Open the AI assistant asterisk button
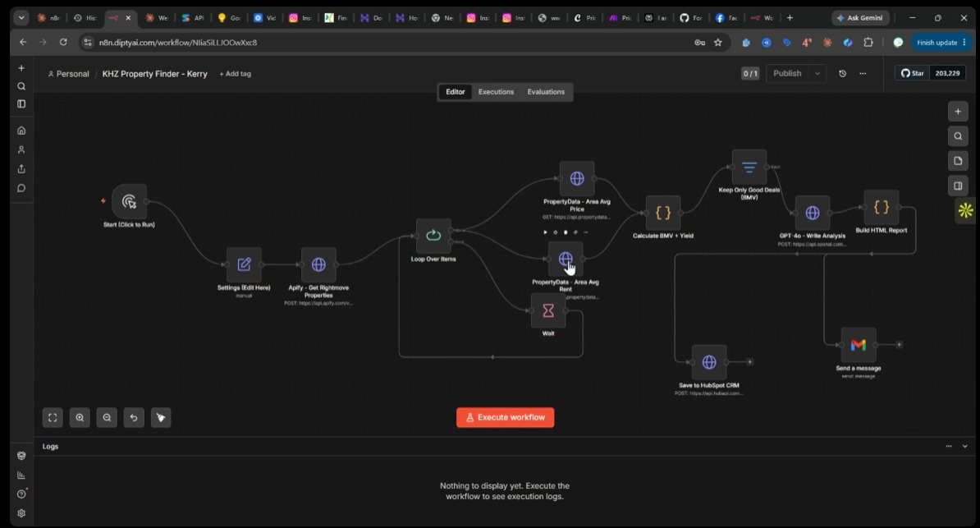The width and height of the screenshot is (980, 528). [x=965, y=210]
